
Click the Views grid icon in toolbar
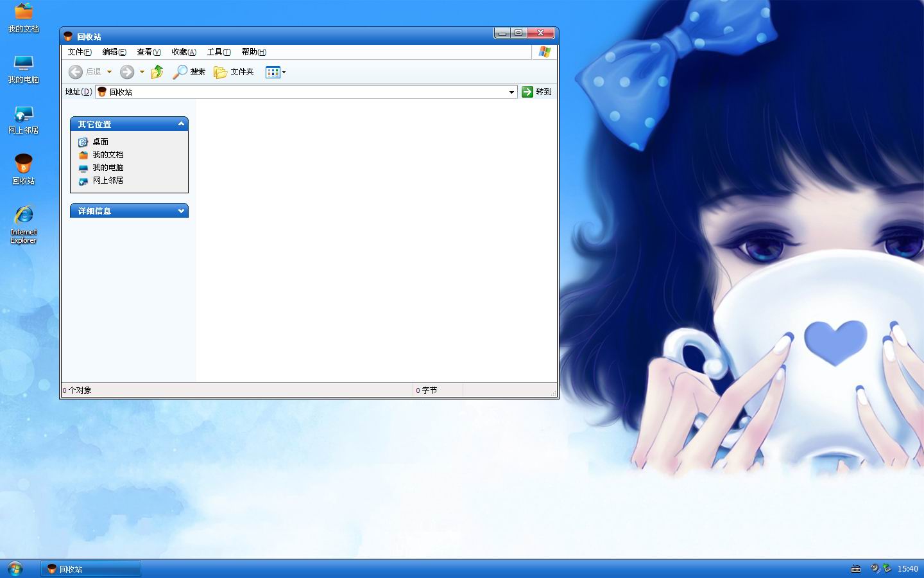point(273,72)
